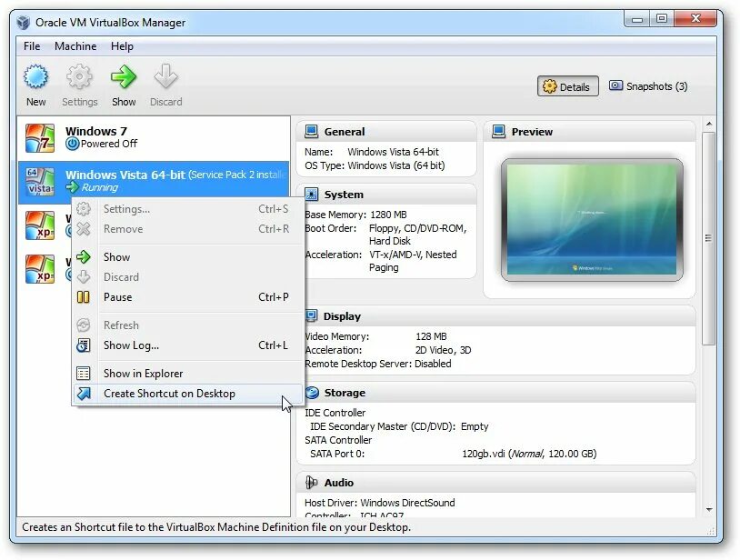Choose Create Shortcut on Desktop
Screen dimensions: 740x560
point(188,394)
